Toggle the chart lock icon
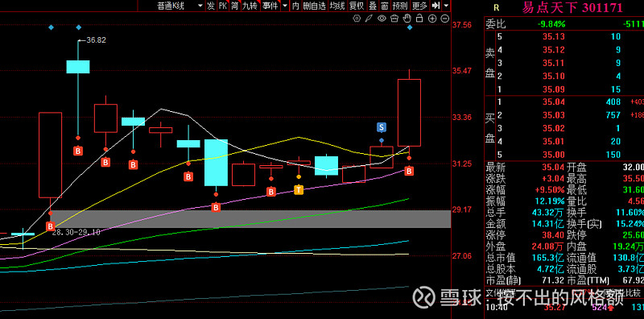This screenshot has width=644, height=319. click(419, 18)
